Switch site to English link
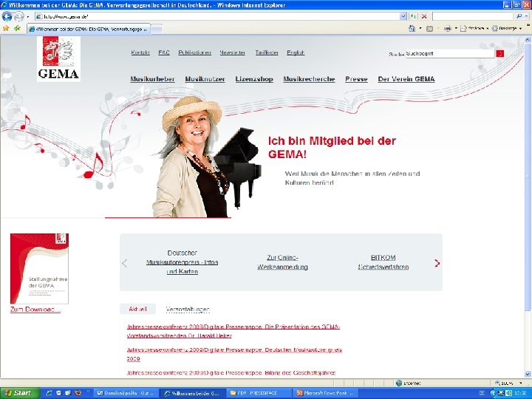This screenshot has width=532, height=399. tap(296, 52)
